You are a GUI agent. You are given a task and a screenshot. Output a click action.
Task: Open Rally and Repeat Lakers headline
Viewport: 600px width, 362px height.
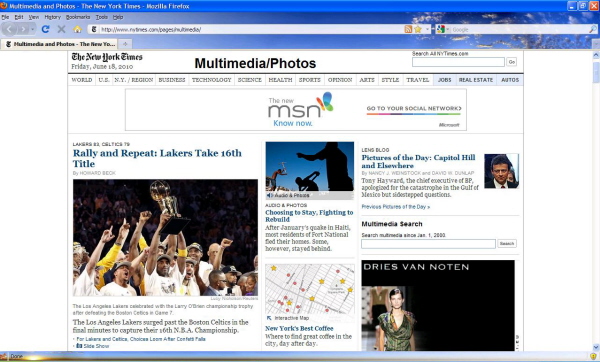click(157, 158)
